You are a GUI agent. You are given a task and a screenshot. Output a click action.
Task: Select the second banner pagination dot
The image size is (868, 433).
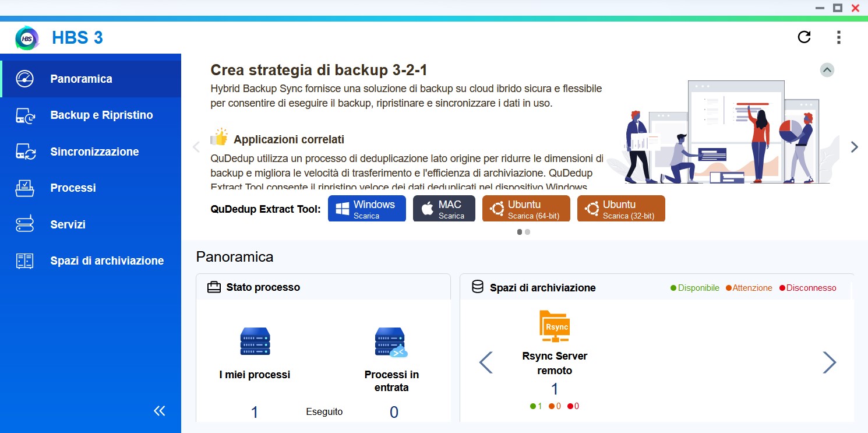pyautogui.click(x=527, y=232)
